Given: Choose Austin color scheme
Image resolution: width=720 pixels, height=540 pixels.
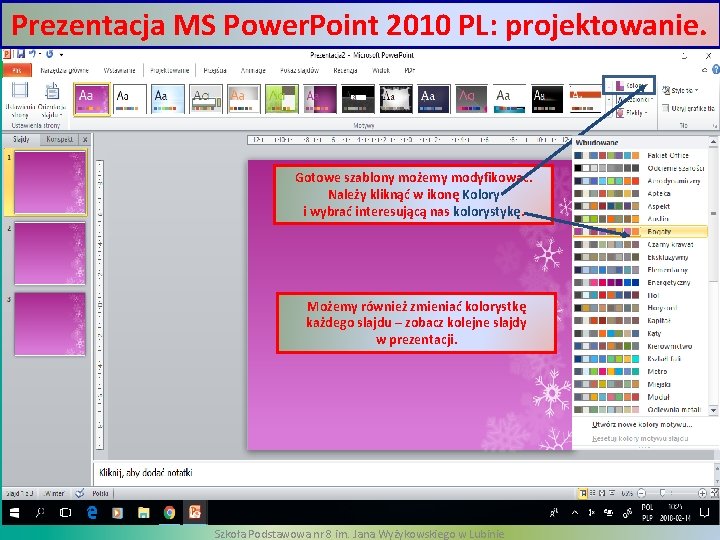Looking at the screenshot, I should pos(640,219).
